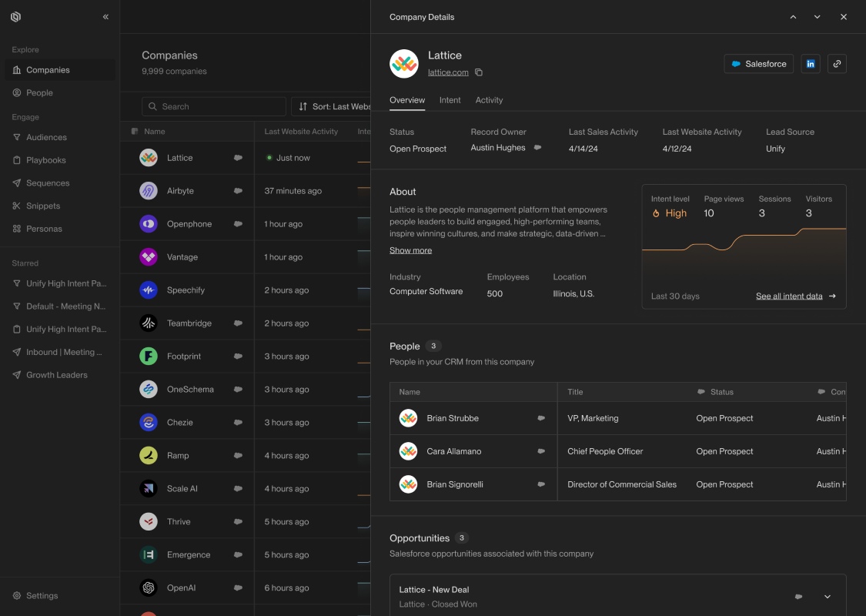This screenshot has height=616, width=866.
Task: Tick the select-all checkbox in Name header
Action: [134, 132]
